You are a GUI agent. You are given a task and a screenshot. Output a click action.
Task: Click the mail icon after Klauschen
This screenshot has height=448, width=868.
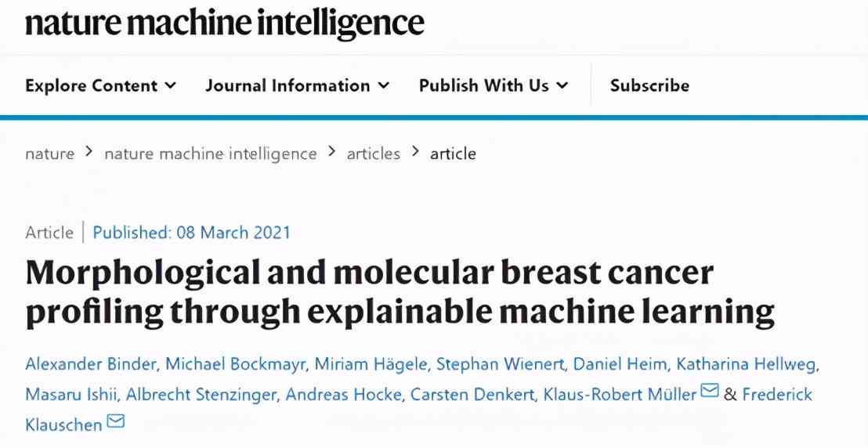tap(115, 421)
